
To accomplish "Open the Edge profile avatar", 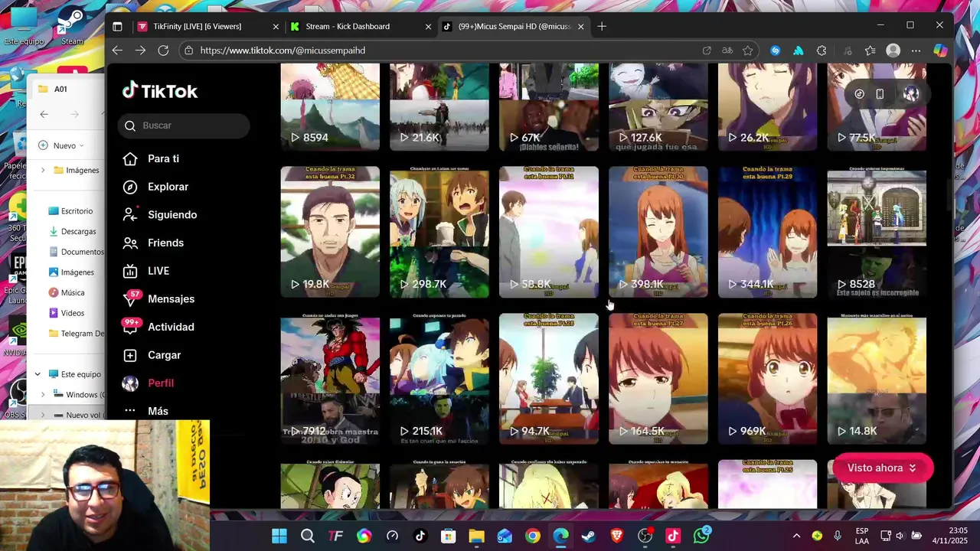I will coord(893,51).
